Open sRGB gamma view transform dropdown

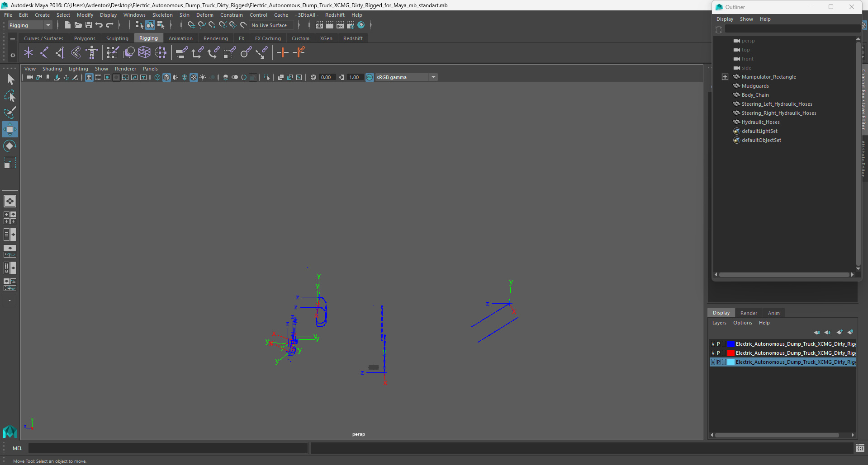[x=406, y=77]
